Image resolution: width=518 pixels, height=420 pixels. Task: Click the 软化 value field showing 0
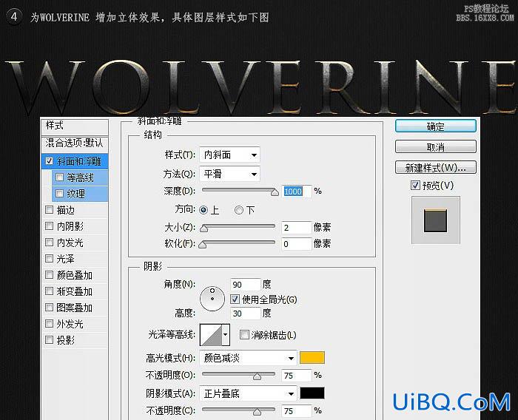point(297,244)
